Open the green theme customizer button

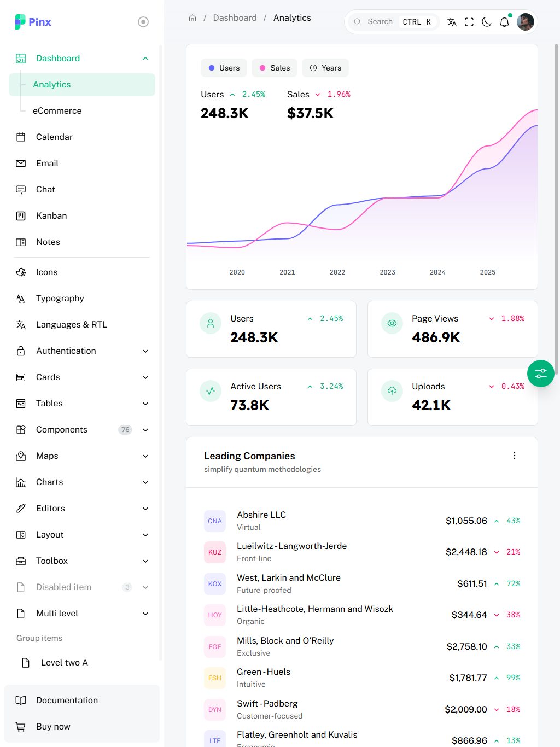541,373
